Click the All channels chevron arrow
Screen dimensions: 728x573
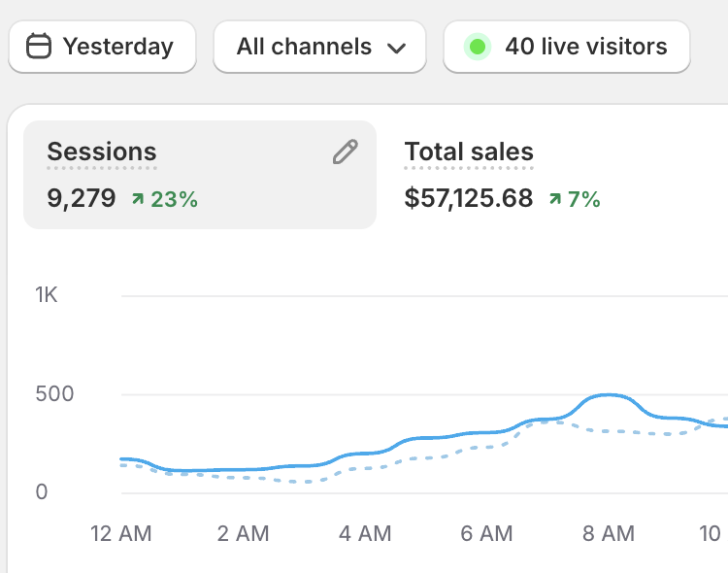(x=396, y=48)
